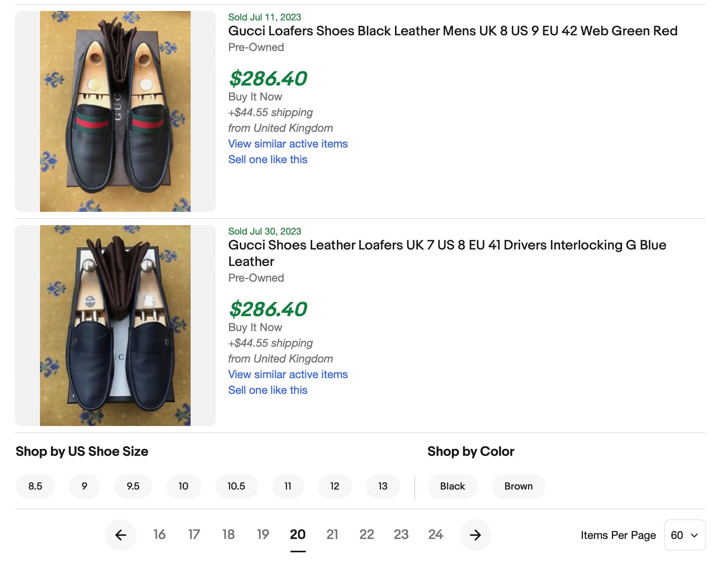
Task: Go to previous results page arrow
Action: pos(121,535)
